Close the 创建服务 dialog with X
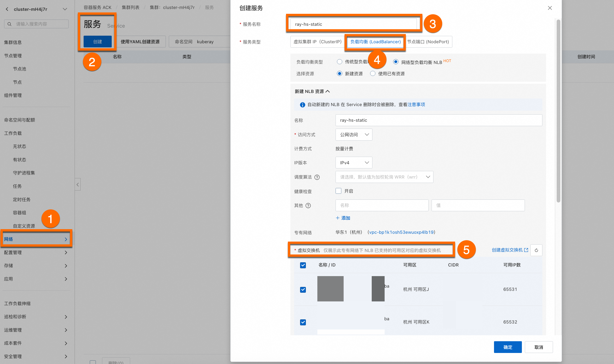This screenshot has width=614, height=364. (550, 8)
